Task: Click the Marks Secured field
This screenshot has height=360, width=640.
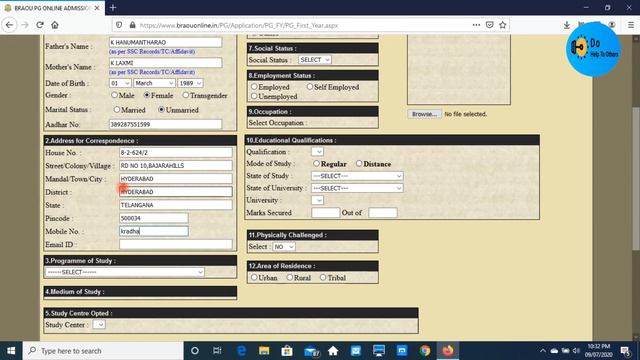Action: [x=325, y=213]
